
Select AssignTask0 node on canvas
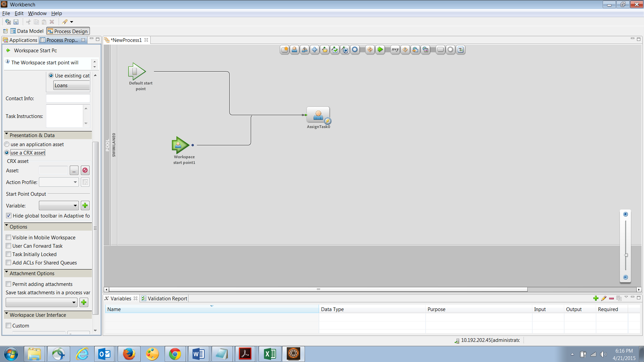coord(318,115)
